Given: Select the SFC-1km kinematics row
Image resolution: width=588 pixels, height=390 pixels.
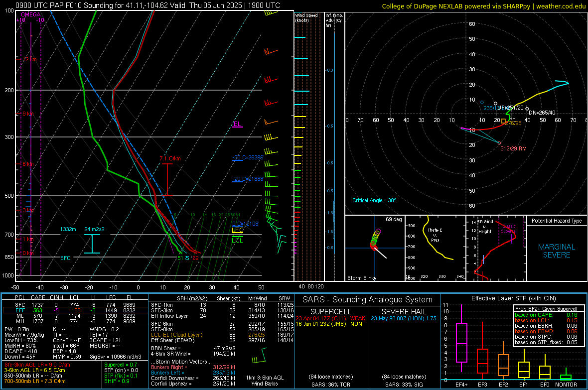Looking at the screenshot, I should [x=223, y=305].
